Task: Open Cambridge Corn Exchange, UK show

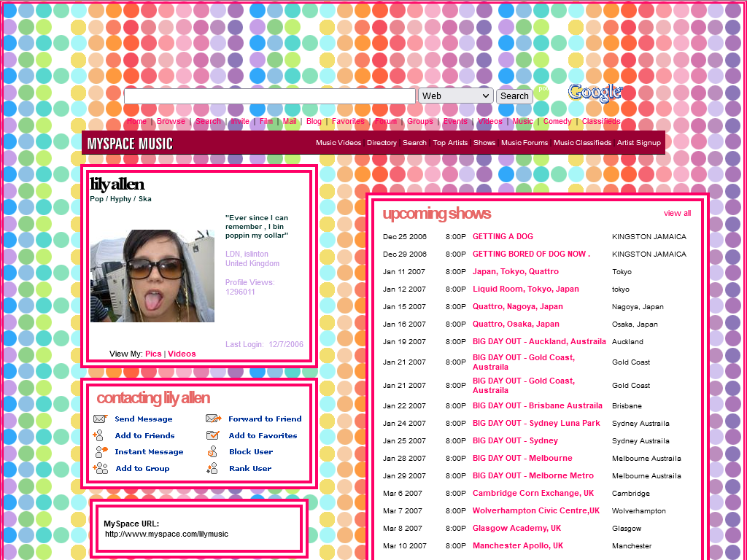Action: click(x=533, y=493)
